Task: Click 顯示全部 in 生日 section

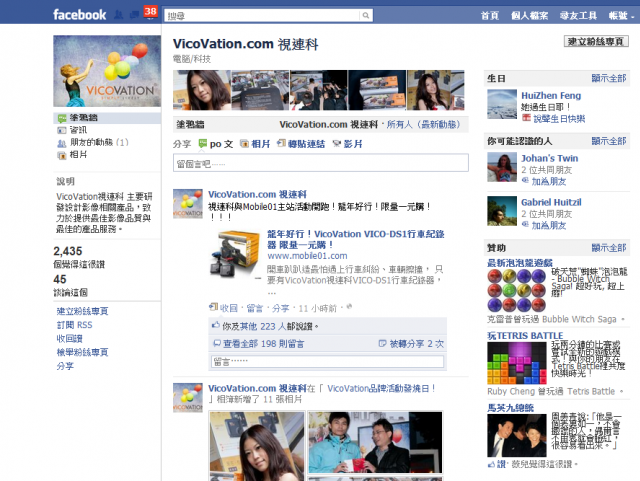Action: (x=609, y=78)
